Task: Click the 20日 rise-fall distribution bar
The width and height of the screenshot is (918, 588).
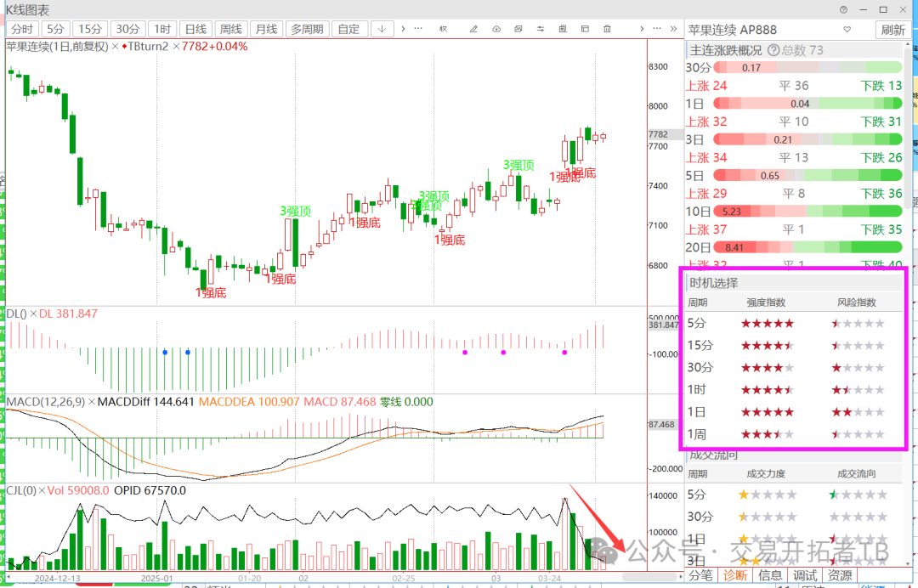Action: [x=808, y=247]
